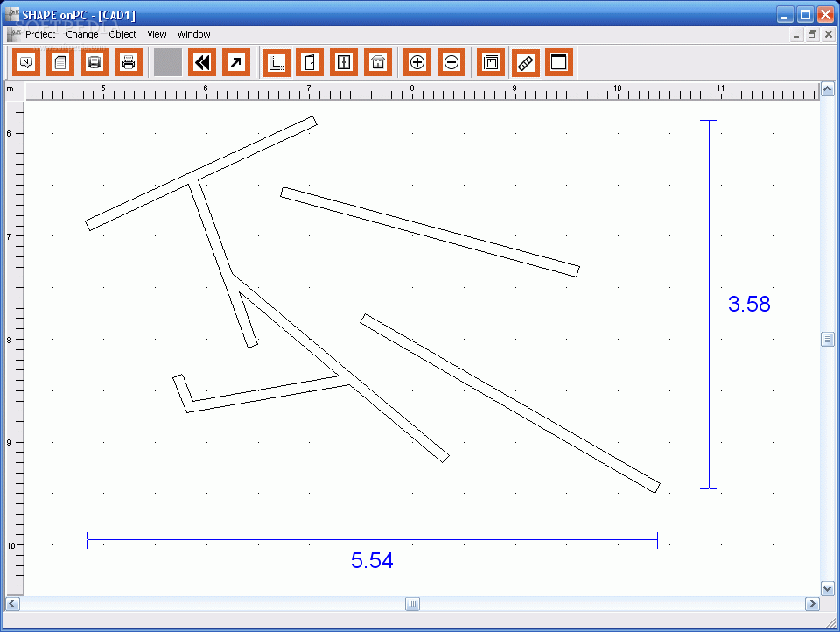This screenshot has height=632, width=840.
Task: Open the Project menu
Action: (x=40, y=34)
